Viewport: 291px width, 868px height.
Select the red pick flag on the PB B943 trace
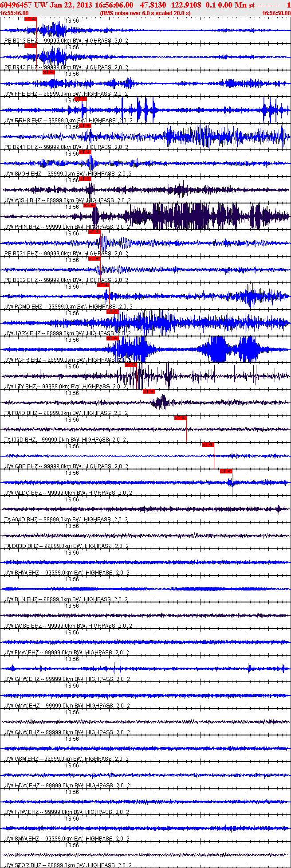(x=30, y=46)
